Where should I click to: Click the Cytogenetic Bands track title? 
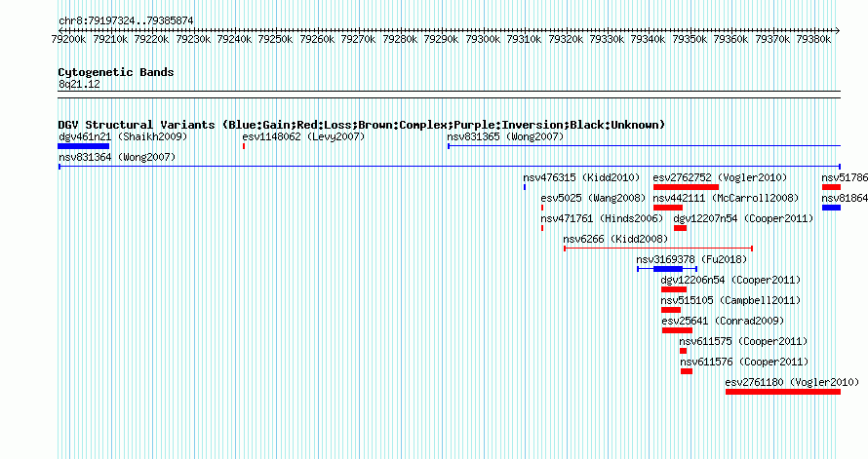[x=116, y=72]
